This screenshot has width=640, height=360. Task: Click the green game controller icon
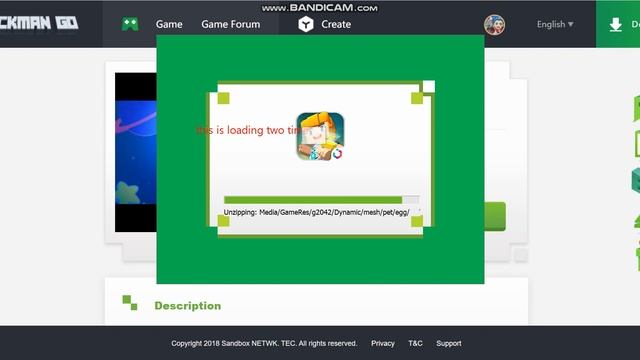tap(130, 24)
